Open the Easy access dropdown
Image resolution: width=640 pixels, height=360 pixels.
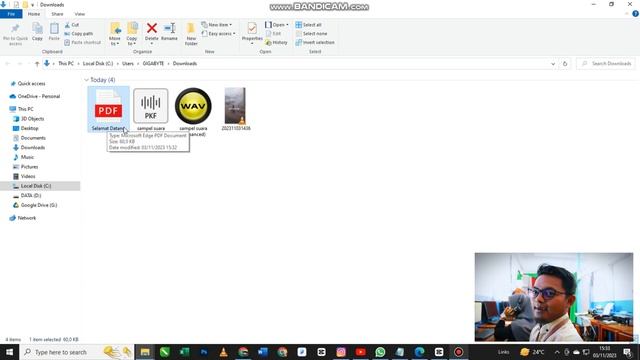[x=218, y=33]
